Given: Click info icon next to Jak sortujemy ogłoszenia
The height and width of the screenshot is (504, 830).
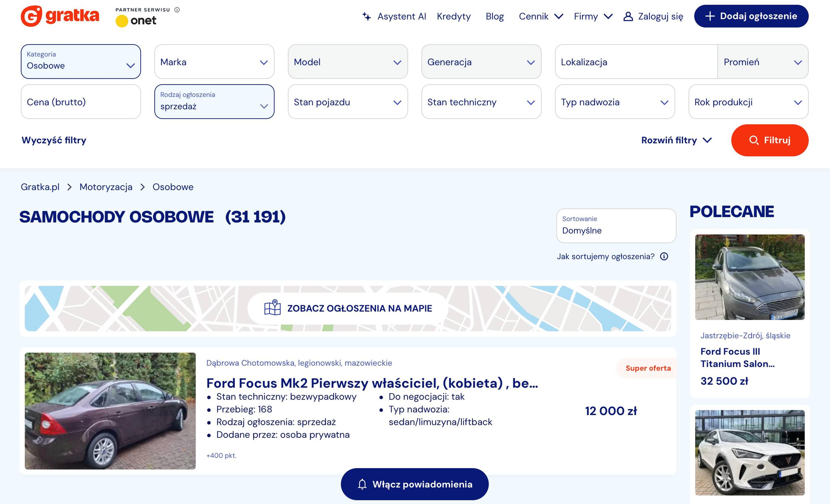Looking at the screenshot, I should click(664, 256).
